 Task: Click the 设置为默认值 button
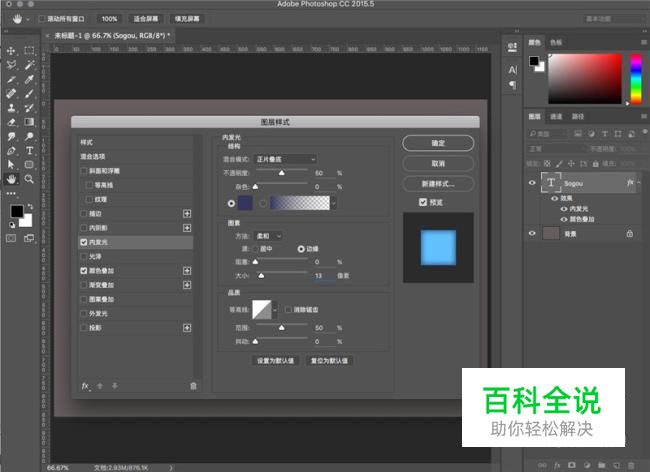[x=275, y=361]
